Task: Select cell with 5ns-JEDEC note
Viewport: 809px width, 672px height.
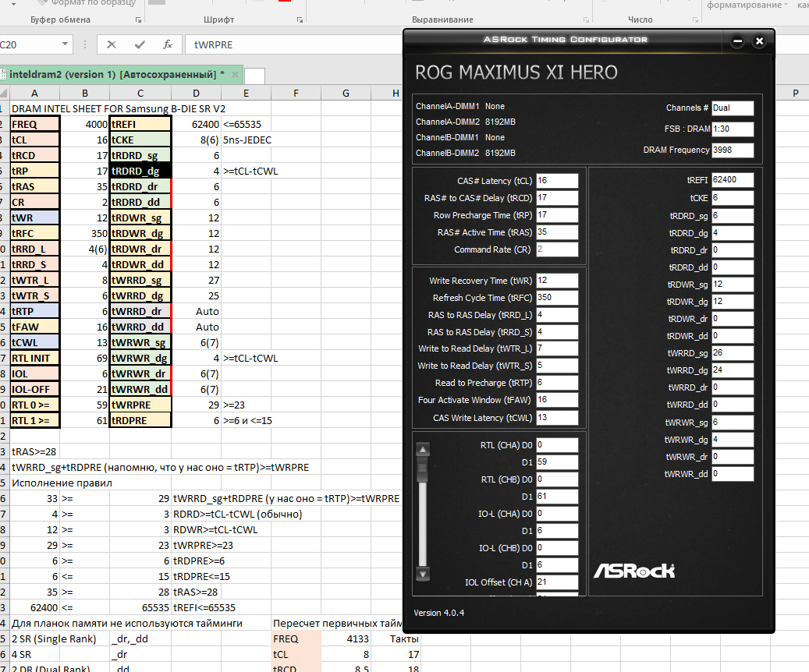Action: pyautogui.click(x=247, y=140)
